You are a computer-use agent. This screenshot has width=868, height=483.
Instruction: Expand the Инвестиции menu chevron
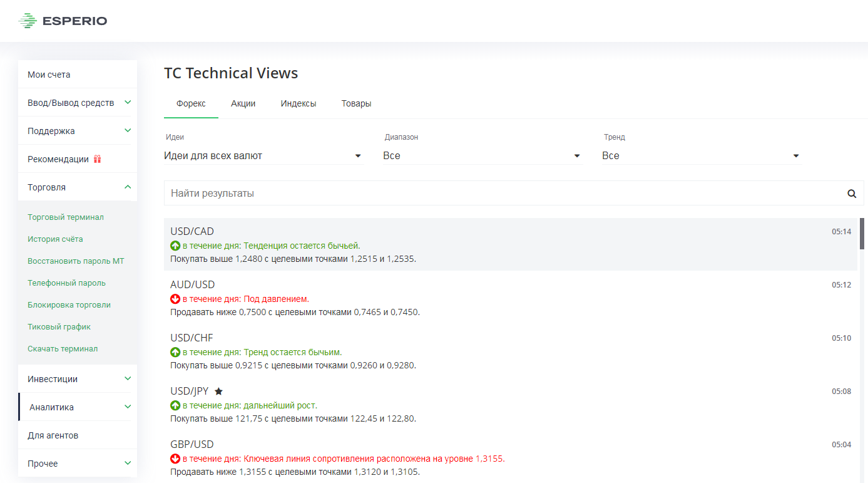click(128, 378)
